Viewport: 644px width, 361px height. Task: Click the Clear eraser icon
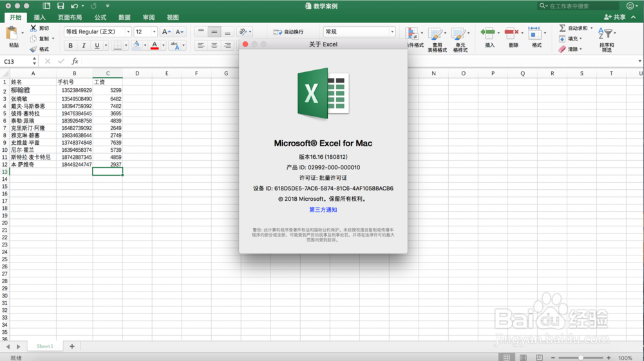[562, 49]
